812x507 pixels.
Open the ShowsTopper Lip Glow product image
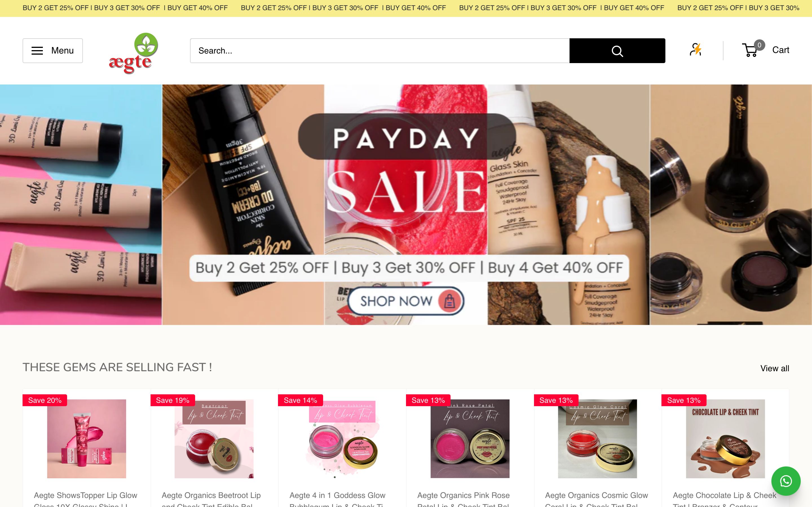(87, 439)
